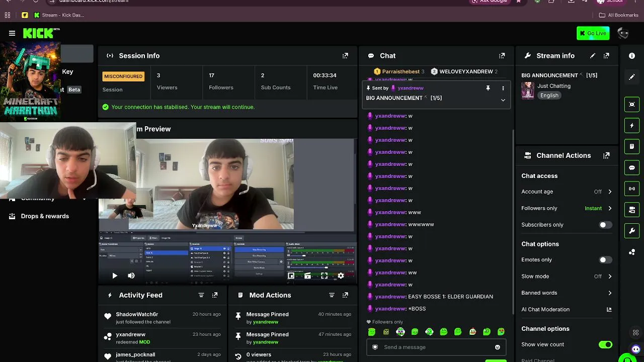Click the three-dots icon in right sidebar
The width and height of the screenshot is (644, 362).
tap(632, 252)
